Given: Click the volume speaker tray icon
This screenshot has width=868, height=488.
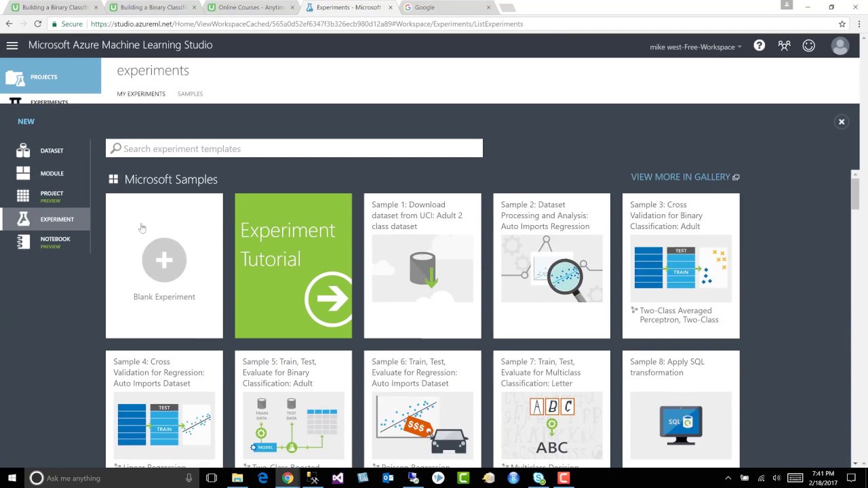Looking at the screenshot, I should (x=776, y=478).
